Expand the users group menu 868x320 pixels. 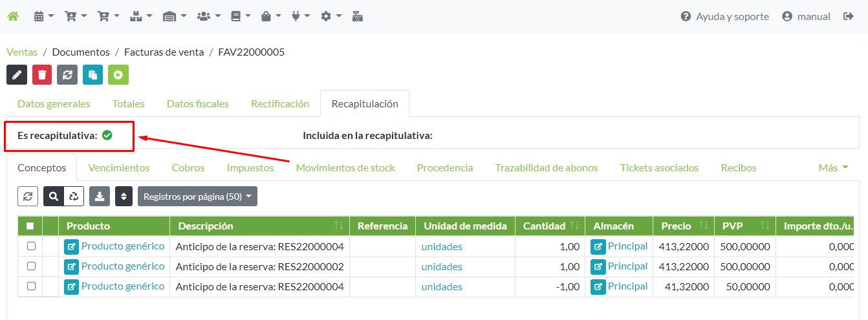coord(208,16)
